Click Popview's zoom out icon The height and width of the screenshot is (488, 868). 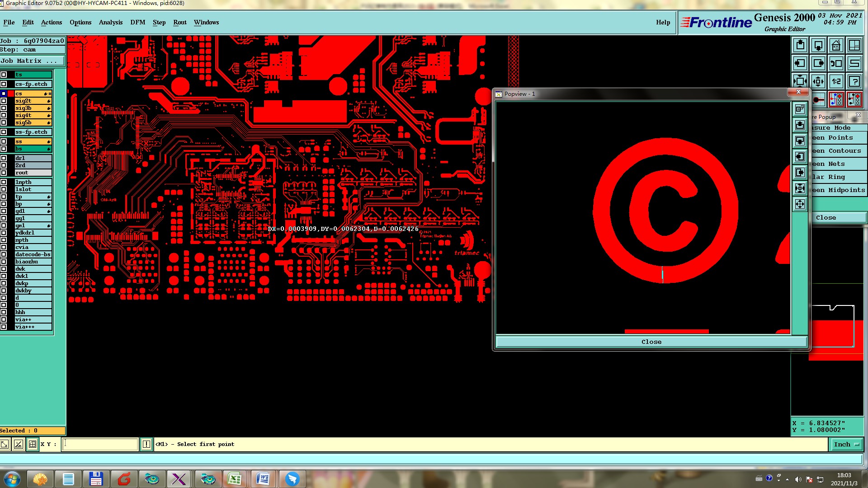[x=800, y=204]
